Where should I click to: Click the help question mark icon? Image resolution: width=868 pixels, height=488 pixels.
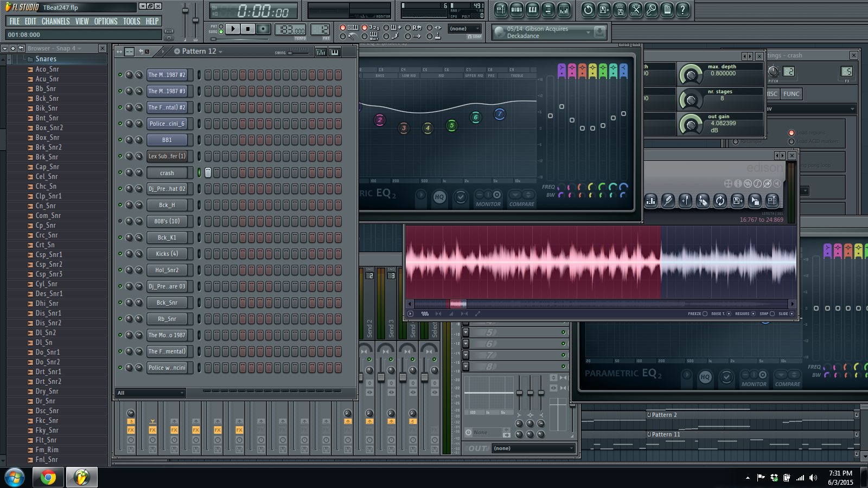point(683,10)
